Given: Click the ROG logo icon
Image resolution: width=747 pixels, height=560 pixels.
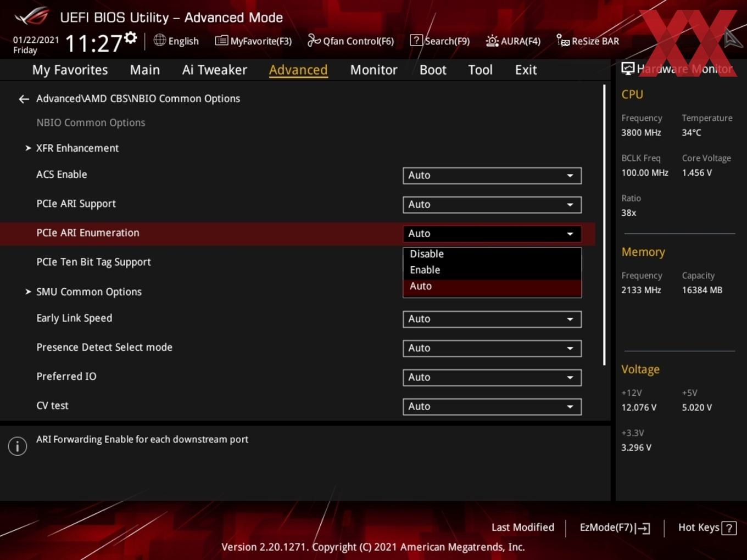Looking at the screenshot, I should tap(31, 16).
